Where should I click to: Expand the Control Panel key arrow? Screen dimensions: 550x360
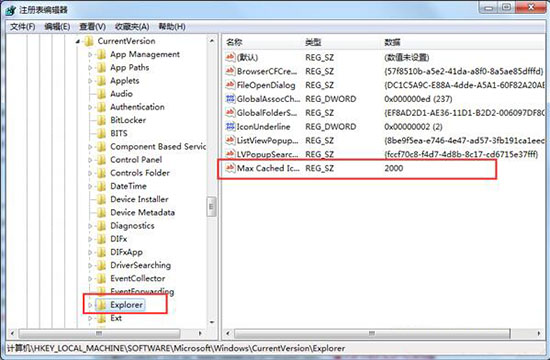pyautogui.click(x=90, y=160)
